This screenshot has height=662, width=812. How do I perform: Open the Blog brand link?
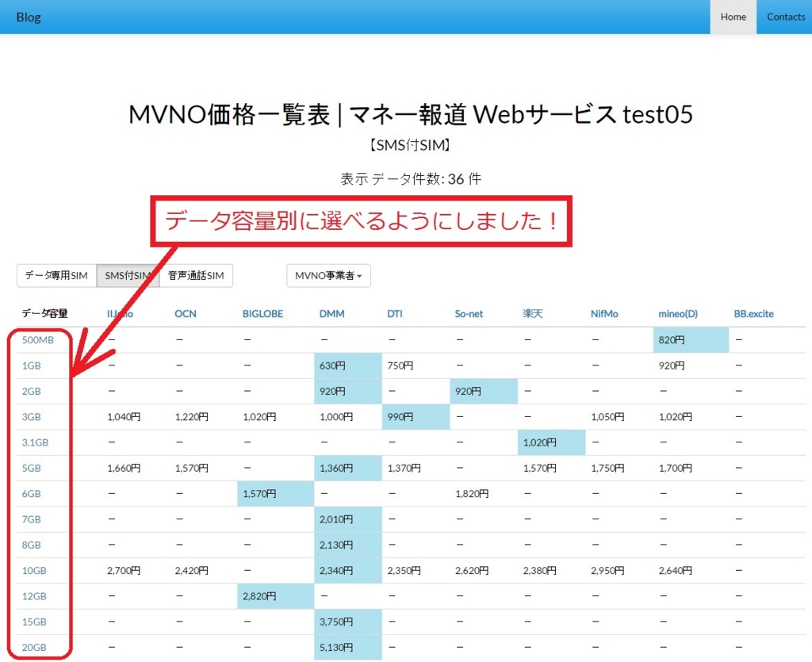click(x=29, y=17)
